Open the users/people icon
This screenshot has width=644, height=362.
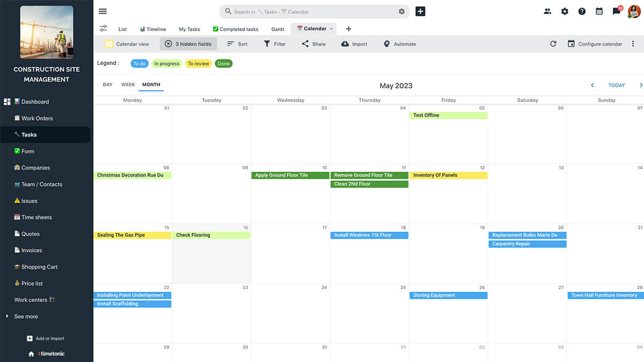point(547,11)
